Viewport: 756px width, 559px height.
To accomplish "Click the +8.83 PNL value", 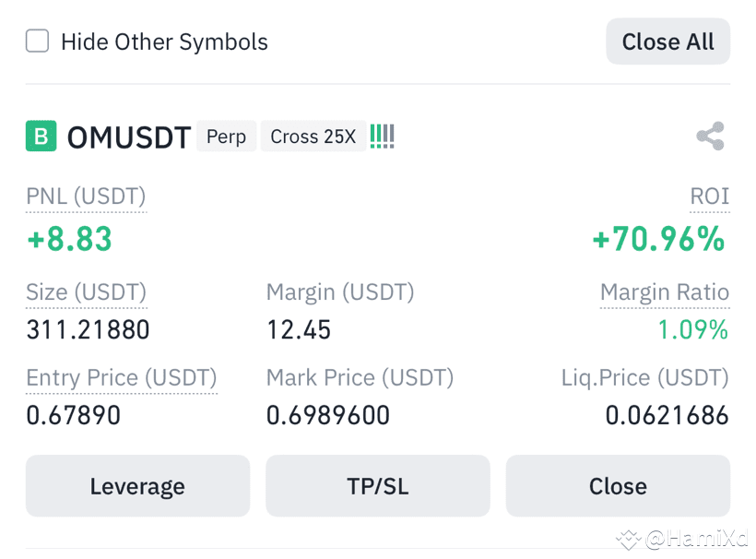I will point(69,239).
